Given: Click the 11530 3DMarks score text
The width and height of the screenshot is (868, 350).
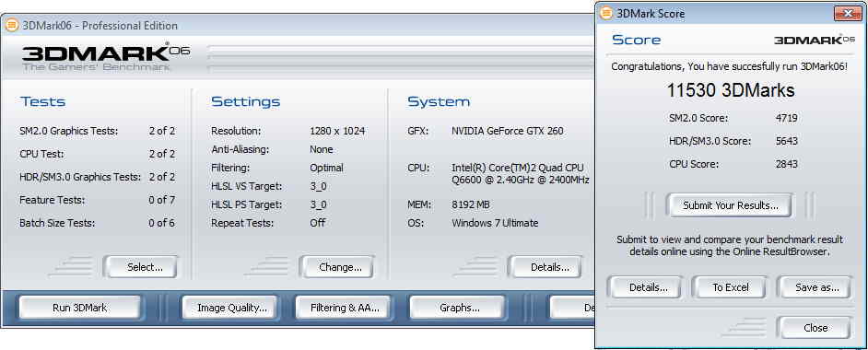Looking at the screenshot, I should pos(731,90).
